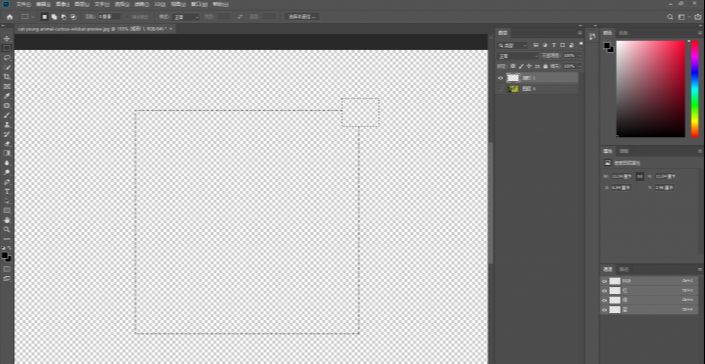The height and width of the screenshot is (364, 705).
Task: Choose Intersect with Selection mode
Action: tap(73, 17)
